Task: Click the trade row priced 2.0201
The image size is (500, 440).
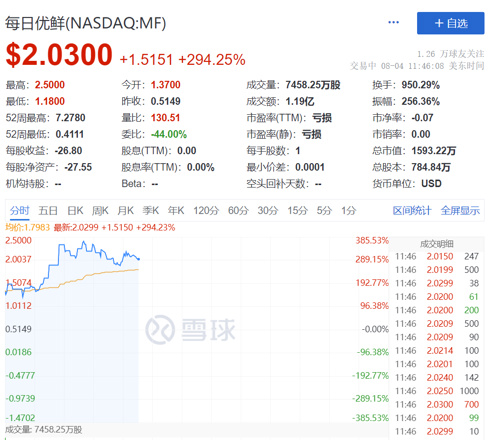Action: coord(437,364)
